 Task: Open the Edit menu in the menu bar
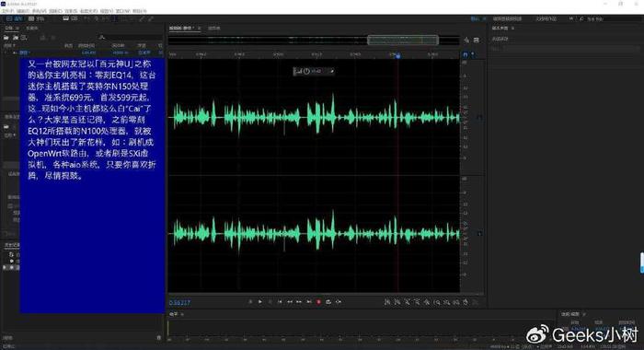(23, 11)
